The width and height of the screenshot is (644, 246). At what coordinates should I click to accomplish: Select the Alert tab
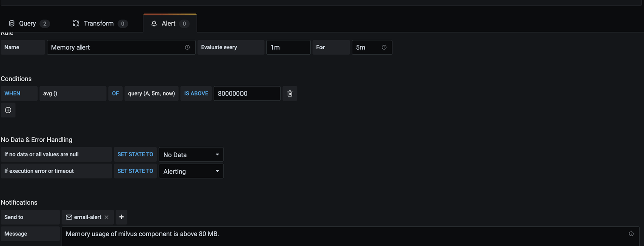(170, 24)
